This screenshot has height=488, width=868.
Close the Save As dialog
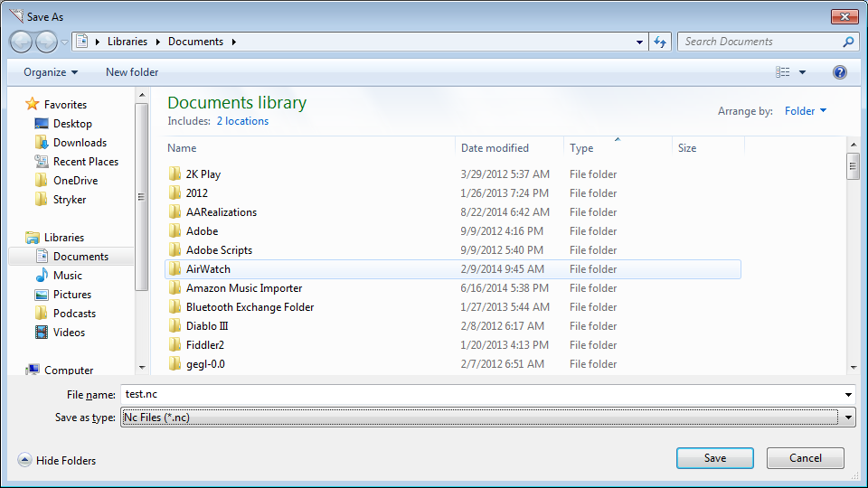[844, 16]
